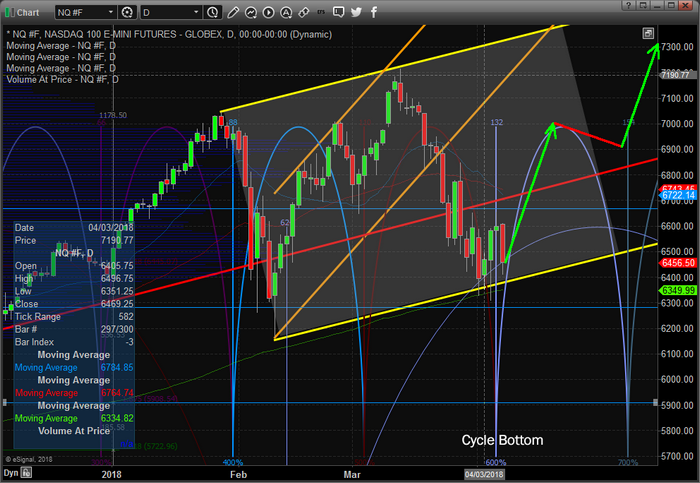Open the time template clock icon
The height and width of the screenshot is (483, 700).
point(212,12)
